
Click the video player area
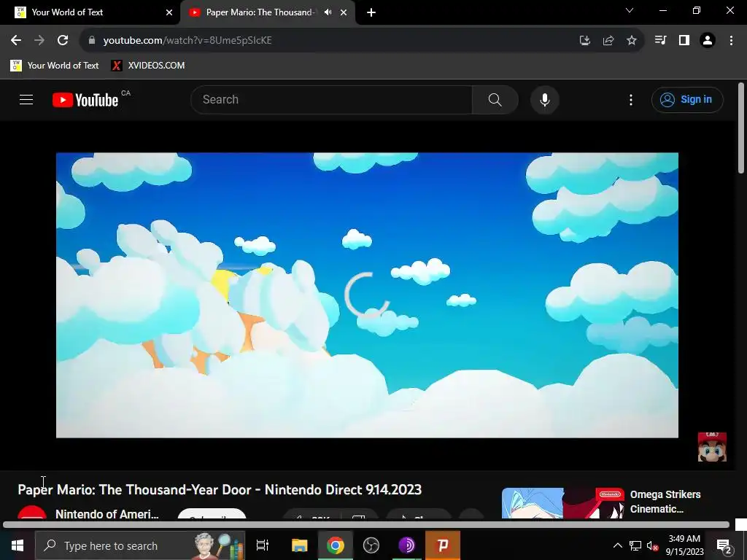coord(368,295)
